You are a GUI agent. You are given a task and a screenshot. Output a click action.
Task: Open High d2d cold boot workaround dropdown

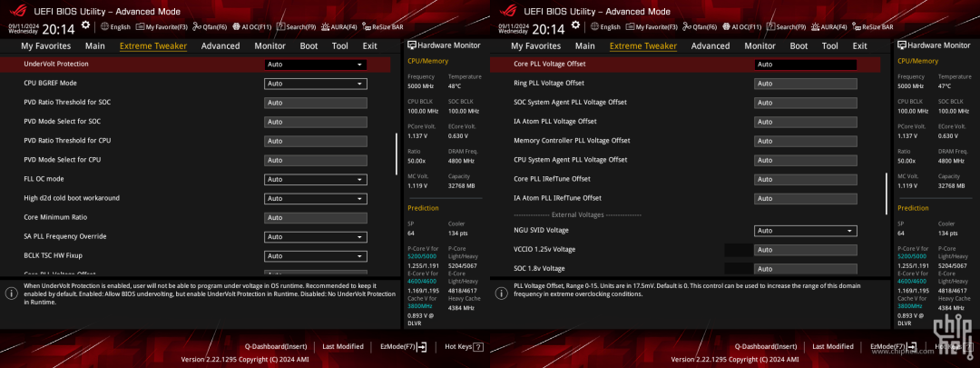315,198
